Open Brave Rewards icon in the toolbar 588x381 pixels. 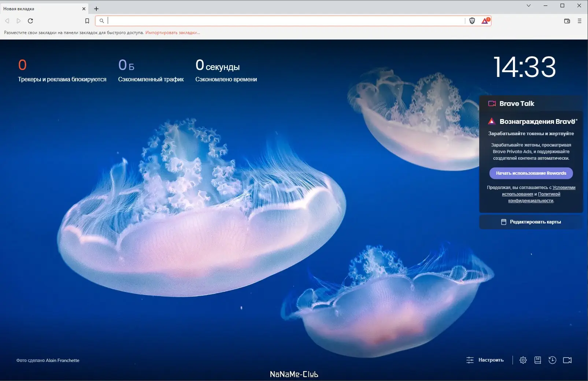tap(485, 21)
